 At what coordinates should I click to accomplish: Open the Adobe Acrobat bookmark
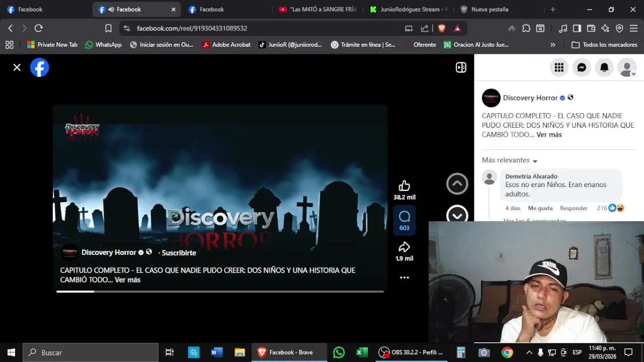click(x=226, y=45)
